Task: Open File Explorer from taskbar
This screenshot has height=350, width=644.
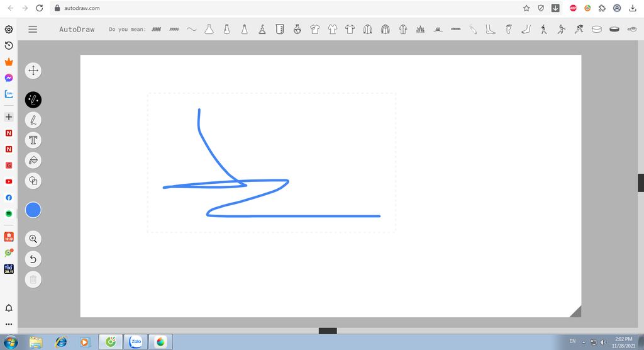Action: tap(36, 342)
